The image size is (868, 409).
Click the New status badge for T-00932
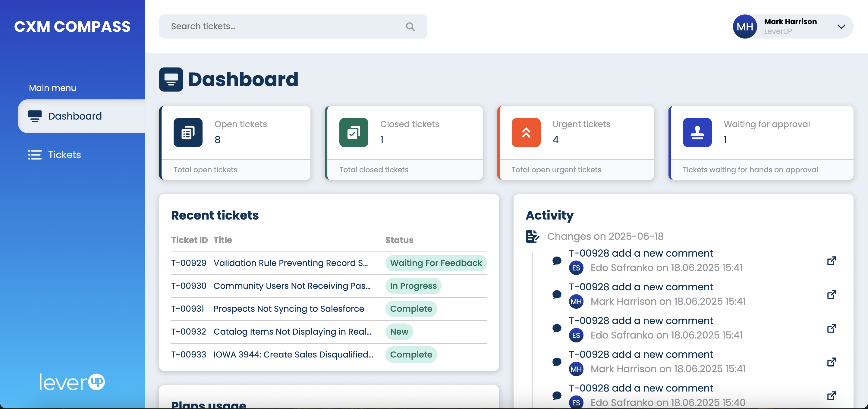tap(399, 332)
